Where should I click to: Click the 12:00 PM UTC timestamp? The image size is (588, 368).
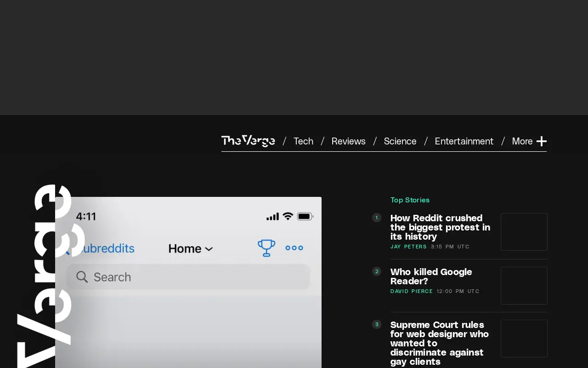tap(458, 291)
